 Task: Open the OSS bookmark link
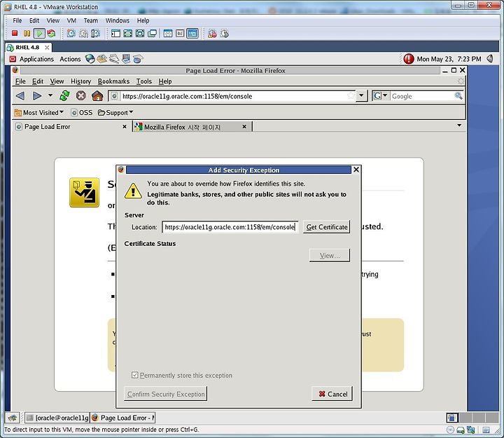(82, 113)
